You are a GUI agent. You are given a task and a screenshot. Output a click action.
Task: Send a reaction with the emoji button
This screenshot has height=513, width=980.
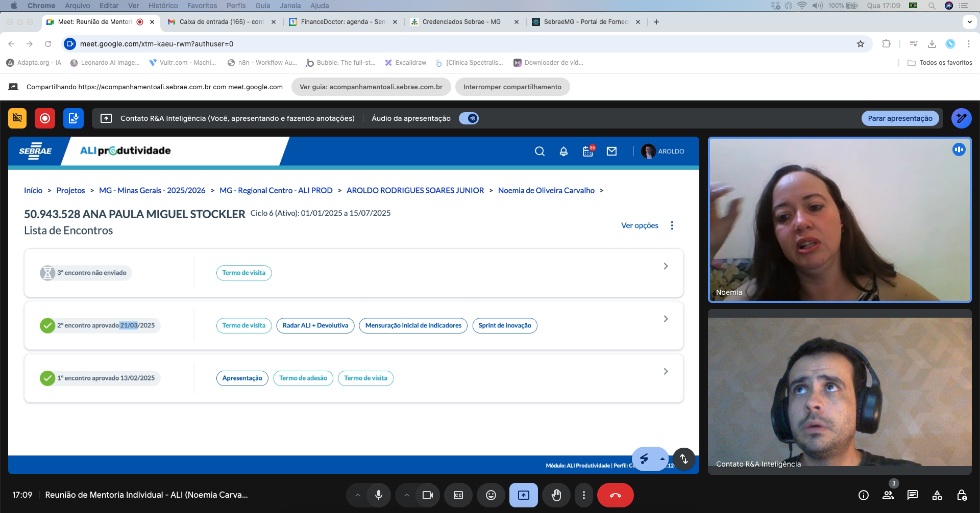(491, 495)
